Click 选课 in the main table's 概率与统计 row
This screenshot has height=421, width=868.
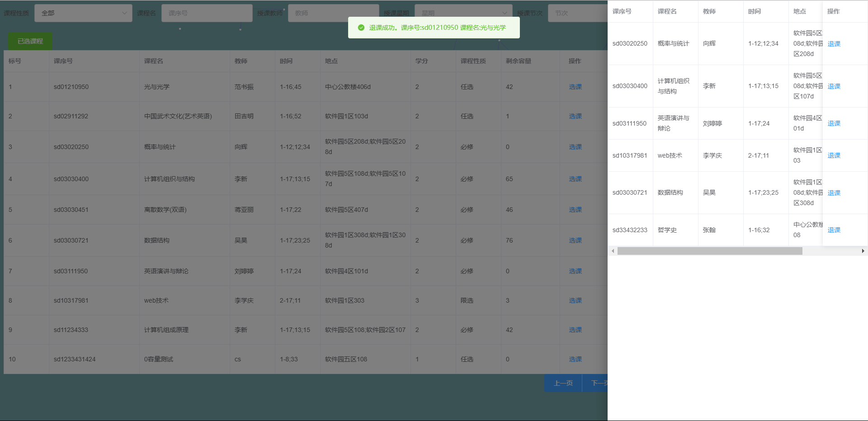(575, 147)
